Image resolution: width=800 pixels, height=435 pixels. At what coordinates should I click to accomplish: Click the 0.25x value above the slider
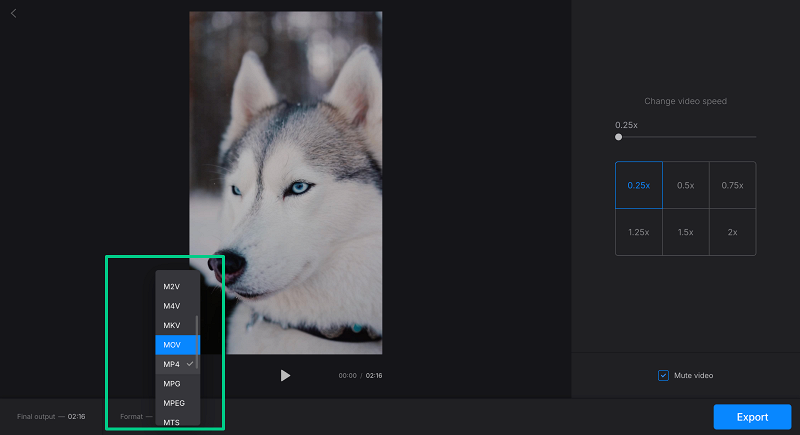[626, 125]
